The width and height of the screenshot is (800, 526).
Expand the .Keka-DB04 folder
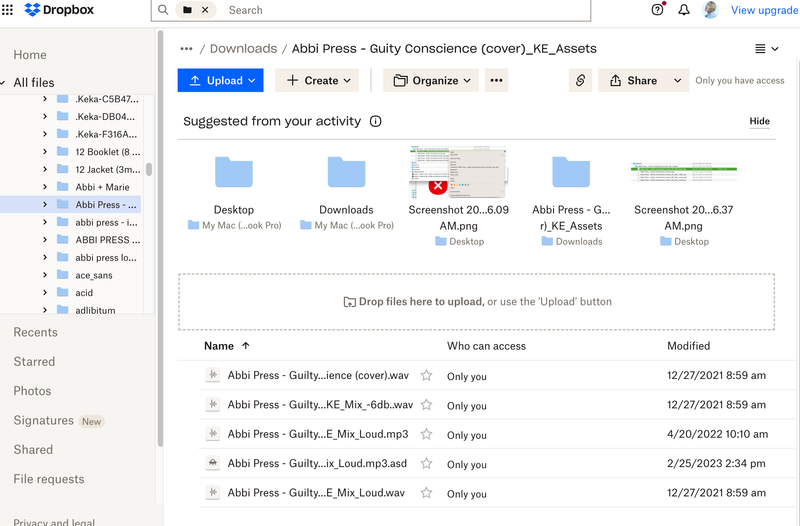click(x=45, y=116)
